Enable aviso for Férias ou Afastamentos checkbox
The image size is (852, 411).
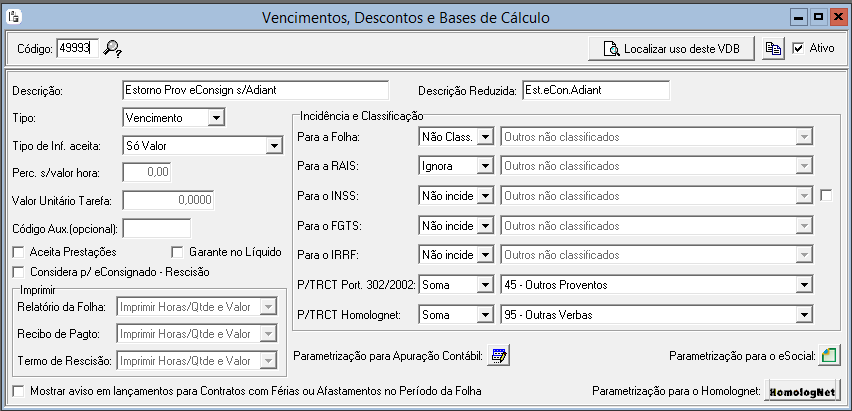click(18, 391)
